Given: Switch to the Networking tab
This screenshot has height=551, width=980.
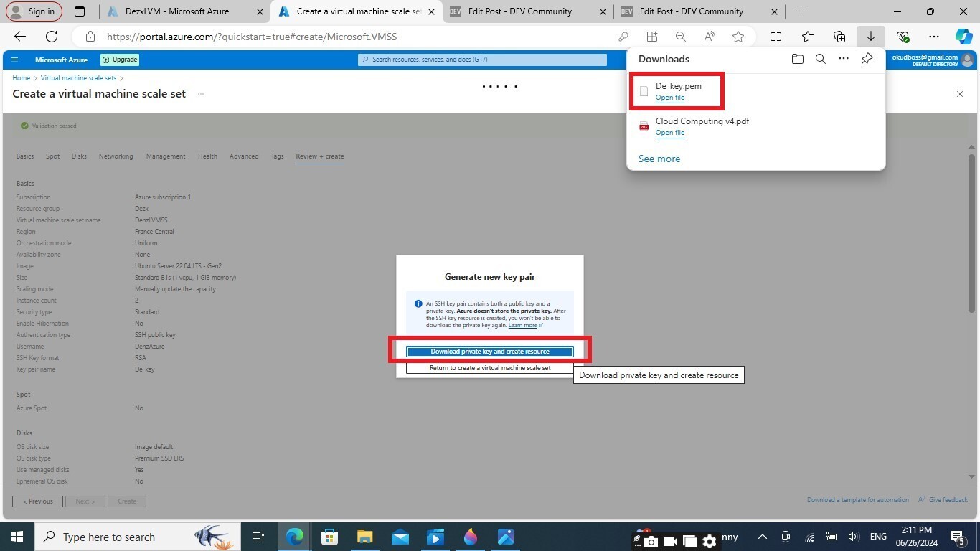Looking at the screenshot, I should 116,156.
